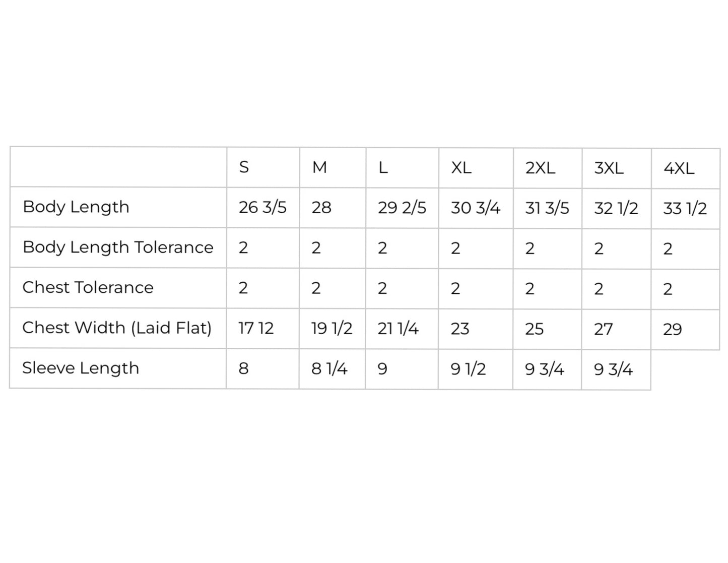Click the Body Length row label
The height and width of the screenshot is (563, 728).
76,207
